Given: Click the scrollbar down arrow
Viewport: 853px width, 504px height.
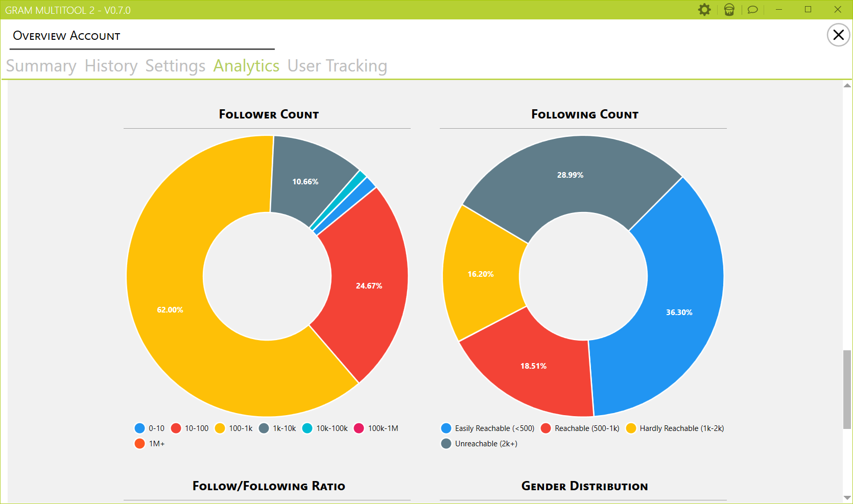Looking at the screenshot, I should (847, 497).
